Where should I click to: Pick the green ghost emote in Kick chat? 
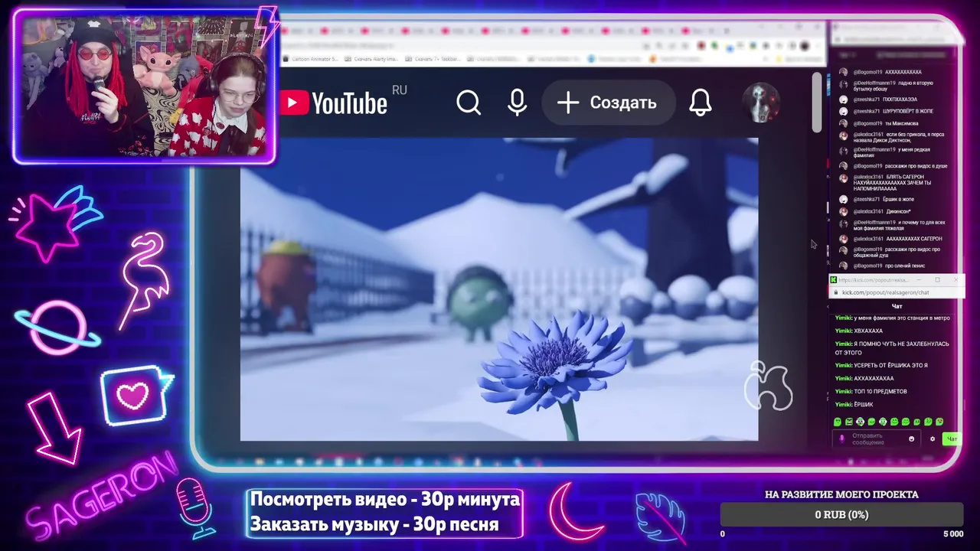[x=838, y=422]
